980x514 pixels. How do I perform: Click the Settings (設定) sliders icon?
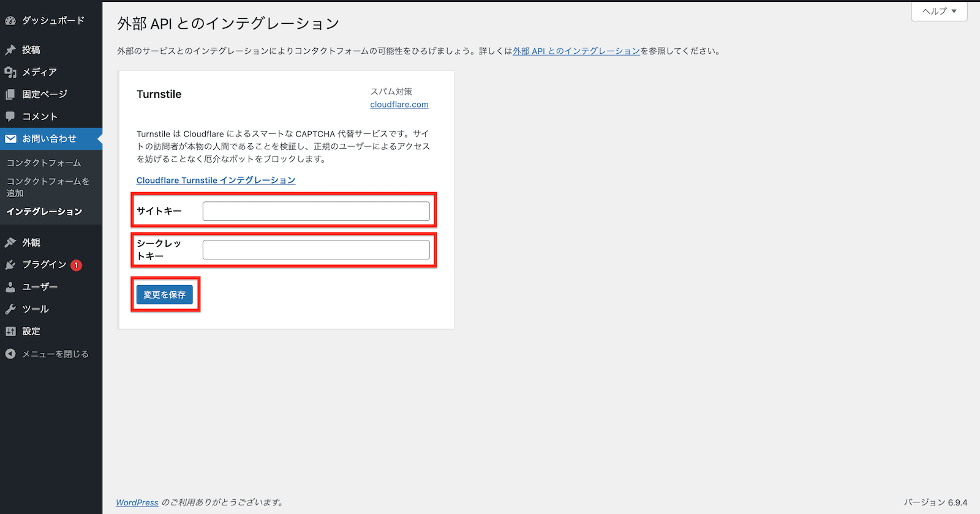coord(10,331)
